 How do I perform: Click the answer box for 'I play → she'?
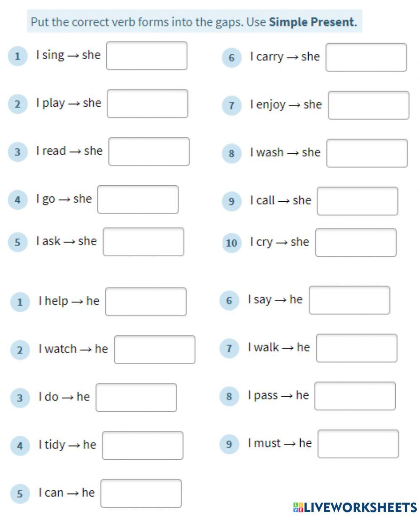pyautogui.click(x=147, y=103)
